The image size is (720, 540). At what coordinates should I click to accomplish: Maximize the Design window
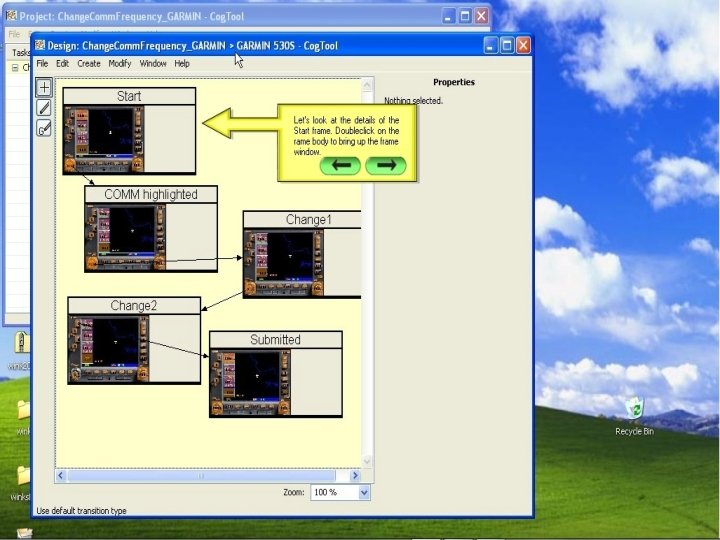coord(507,45)
